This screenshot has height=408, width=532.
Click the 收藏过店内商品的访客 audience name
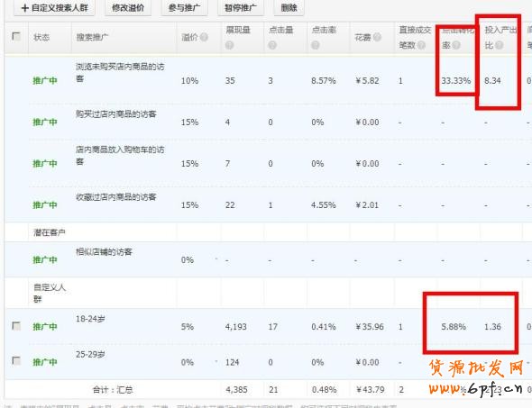click(115, 197)
